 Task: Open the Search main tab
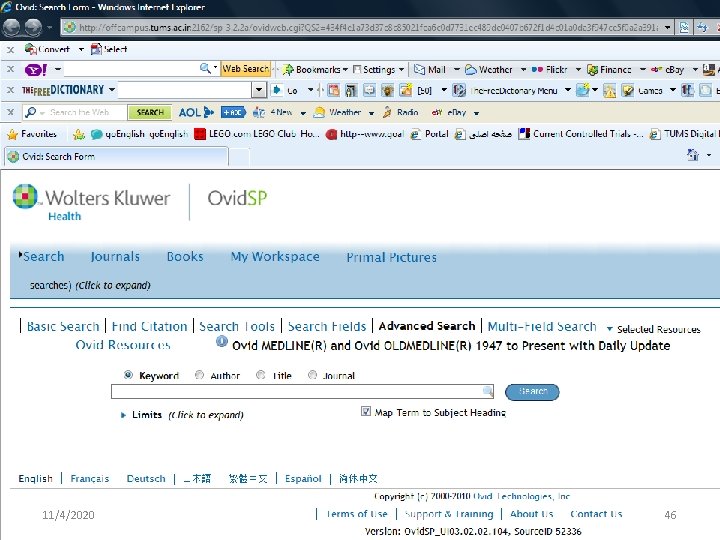[44, 256]
